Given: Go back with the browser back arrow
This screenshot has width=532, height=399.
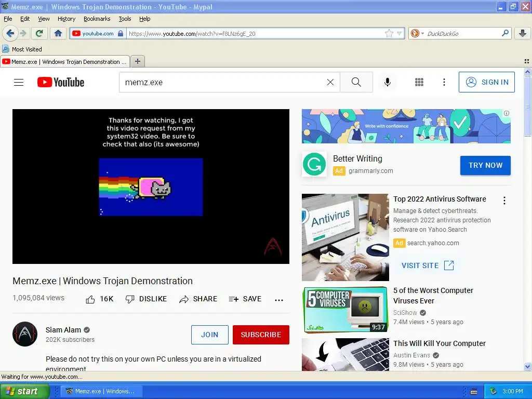Looking at the screenshot, I should (10, 33).
